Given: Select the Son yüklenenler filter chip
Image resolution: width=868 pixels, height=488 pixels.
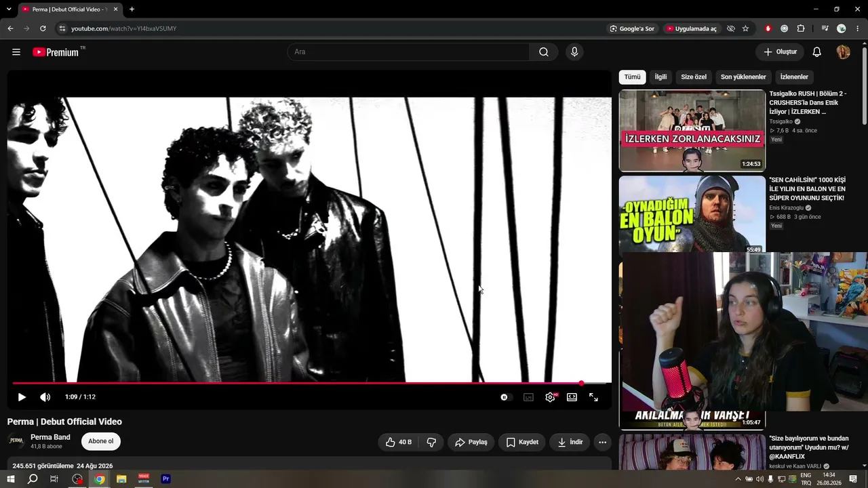Looking at the screenshot, I should point(743,77).
